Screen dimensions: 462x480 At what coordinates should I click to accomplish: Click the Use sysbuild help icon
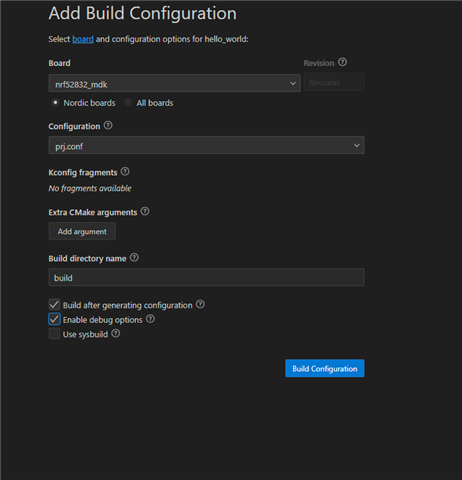pyautogui.click(x=116, y=334)
